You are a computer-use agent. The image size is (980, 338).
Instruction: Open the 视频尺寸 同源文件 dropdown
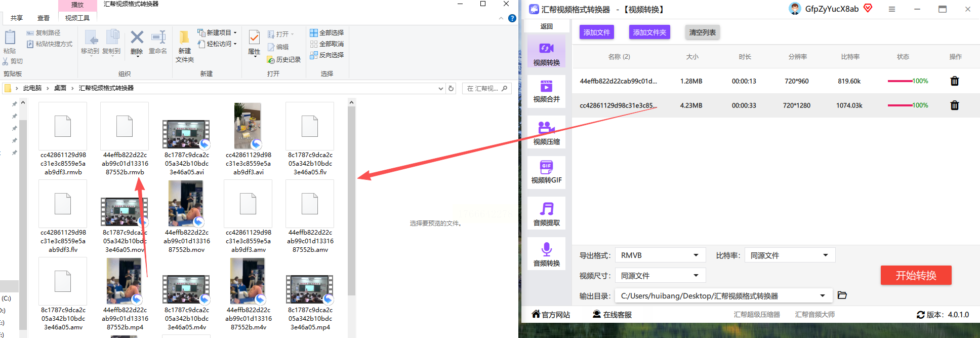[660, 276]
